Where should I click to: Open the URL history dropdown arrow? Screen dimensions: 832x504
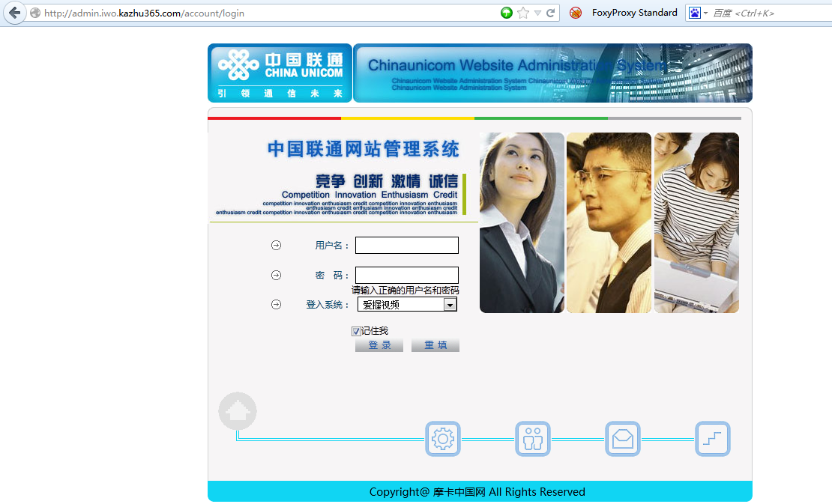[x=537, y=13]
